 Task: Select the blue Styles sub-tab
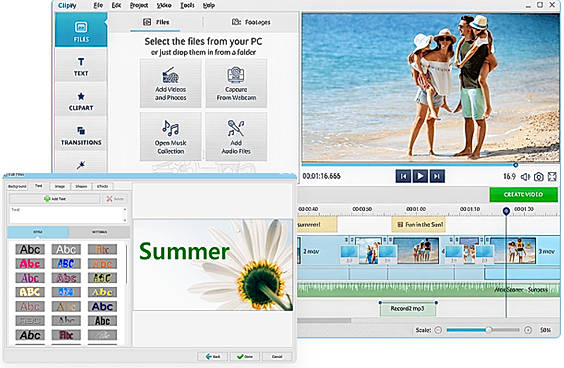pos(37,232)
